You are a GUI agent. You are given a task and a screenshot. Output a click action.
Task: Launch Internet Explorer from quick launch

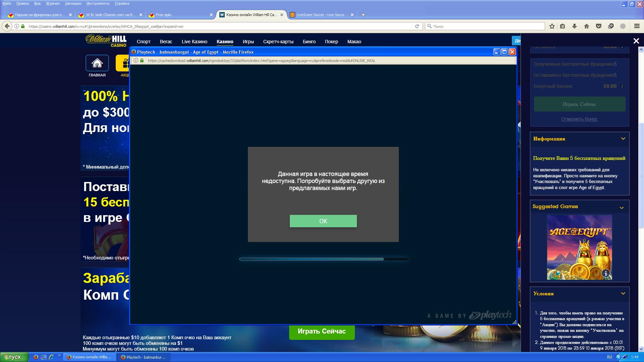pos(51,357)
